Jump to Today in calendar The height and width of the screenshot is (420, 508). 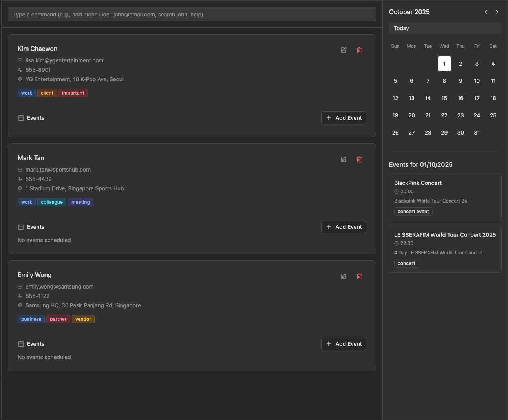[x=445, y=28]
